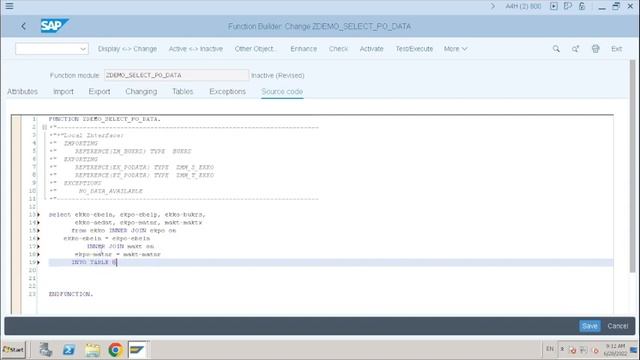Go back using the left chevron arrow
Screen dimensions: 640x360
(23, 27)
